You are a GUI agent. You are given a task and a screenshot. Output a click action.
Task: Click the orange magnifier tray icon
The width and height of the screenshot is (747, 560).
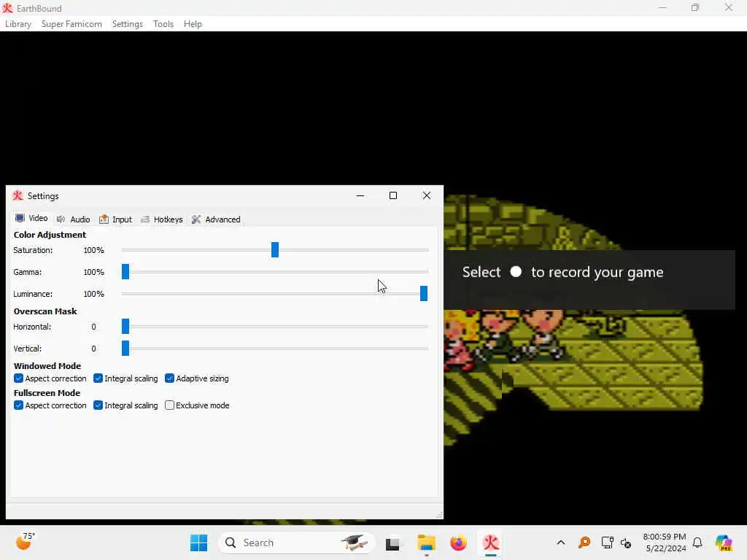(x=584, y=542)
